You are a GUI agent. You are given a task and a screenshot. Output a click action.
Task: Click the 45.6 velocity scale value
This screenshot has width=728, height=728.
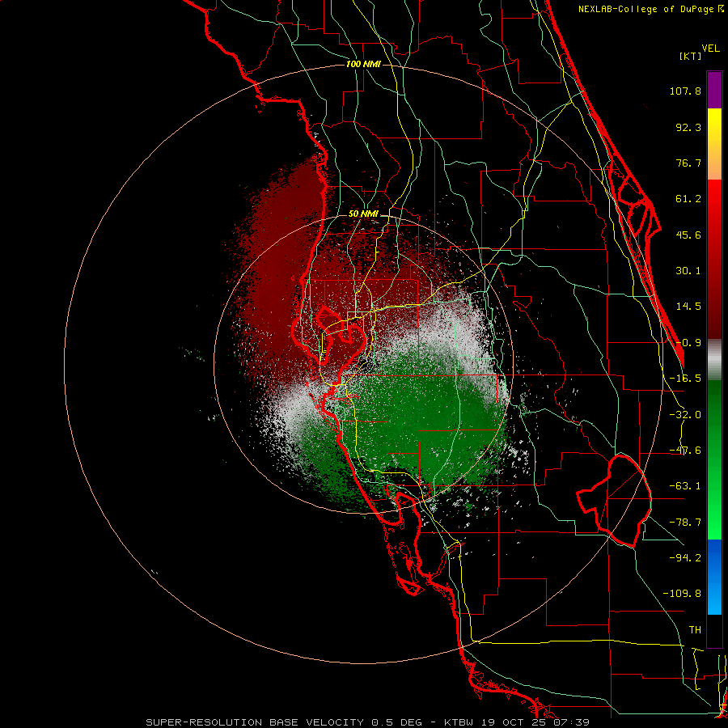(688, 235)
